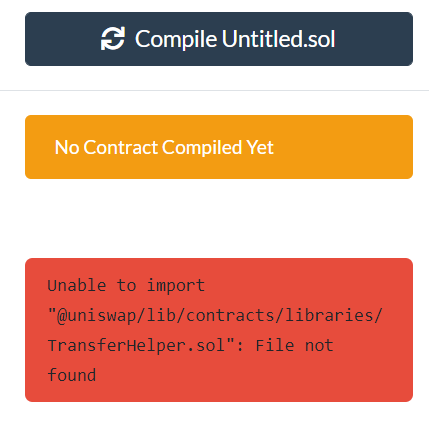Click the "@uniswap/lib/contracts/libraries/" path text
429x432 pixels.
coord(215,315)
